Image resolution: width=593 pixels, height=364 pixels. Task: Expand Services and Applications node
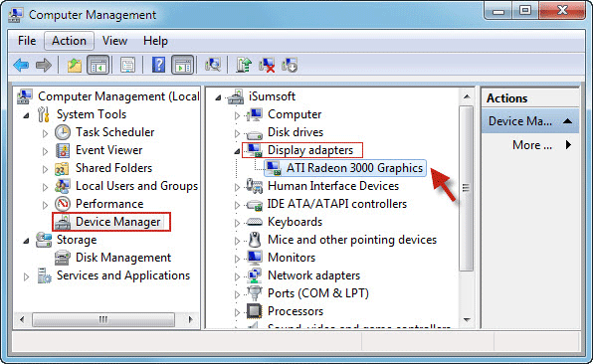click(x=26, y=276)
